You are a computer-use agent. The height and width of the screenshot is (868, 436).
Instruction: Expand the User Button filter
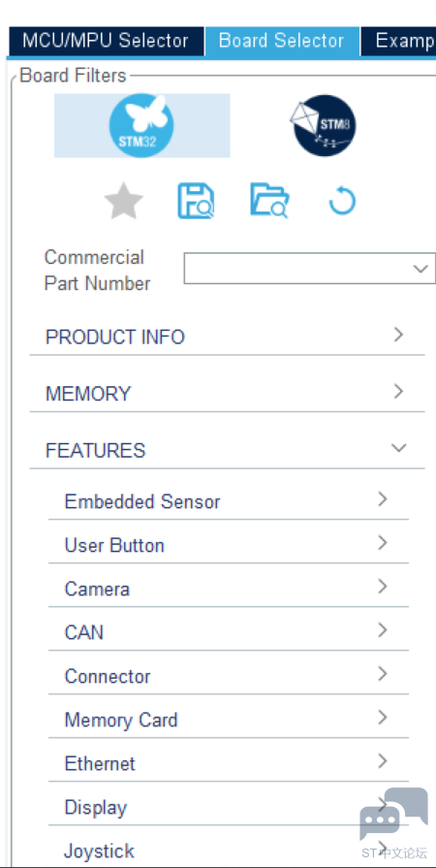tap(228, 545)
